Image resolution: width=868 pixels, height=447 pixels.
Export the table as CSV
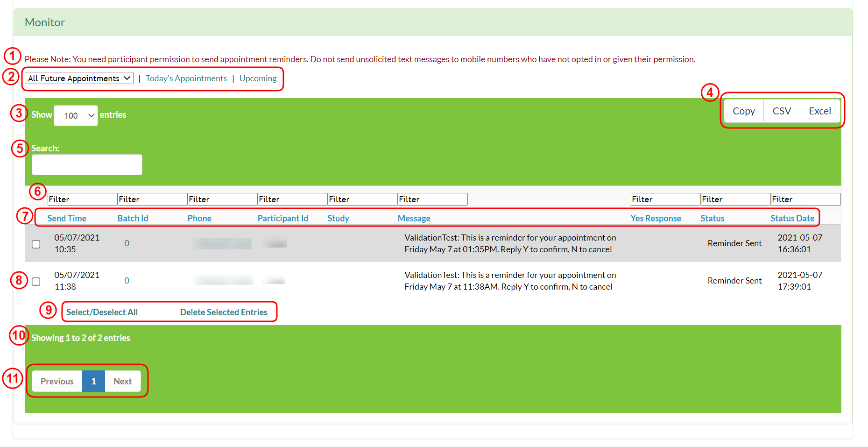781,111
